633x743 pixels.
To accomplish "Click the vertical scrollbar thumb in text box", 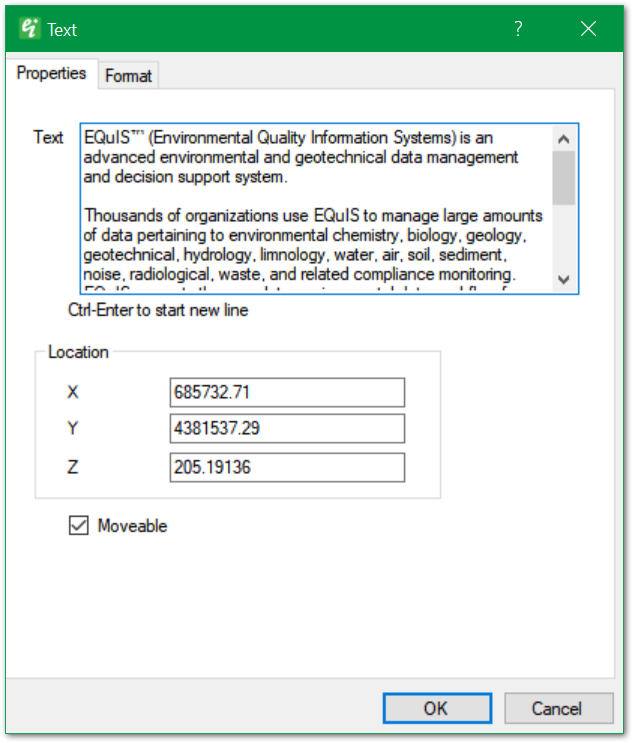I will point(563,177).
